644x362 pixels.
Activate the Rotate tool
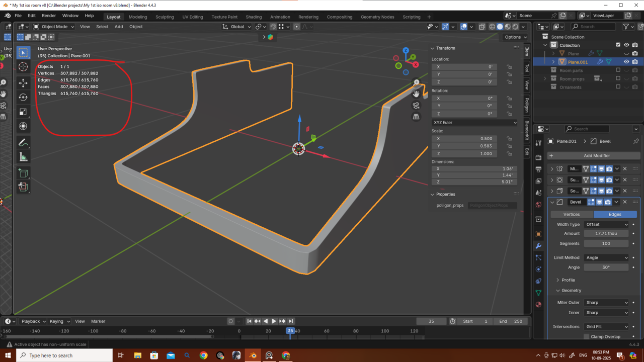point(23,97)
